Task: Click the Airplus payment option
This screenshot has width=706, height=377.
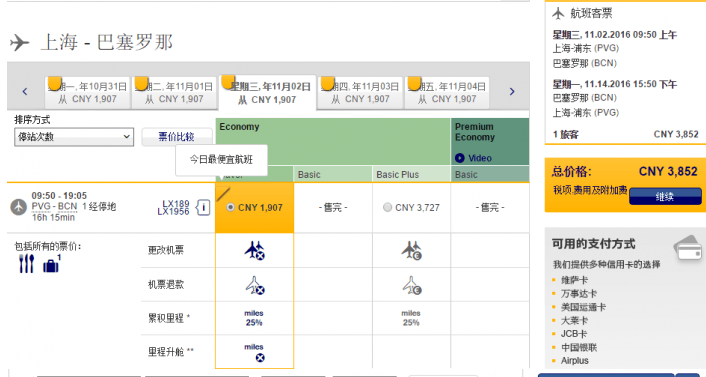Action: pyautogui.click(x=575, y=360)
